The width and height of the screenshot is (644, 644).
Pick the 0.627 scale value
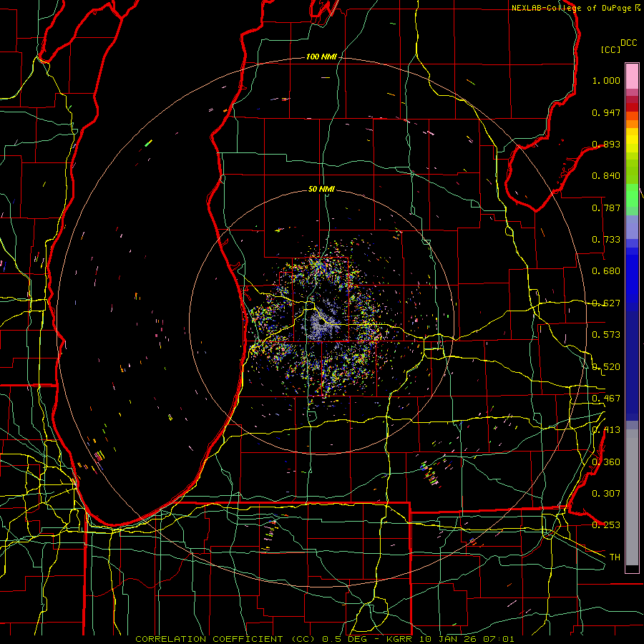point(606,303)
